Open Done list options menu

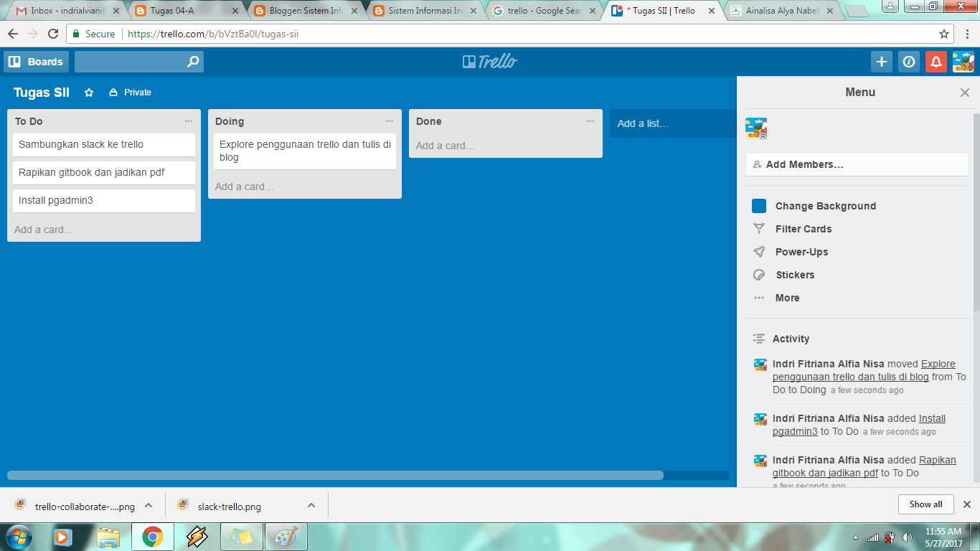point(590,121)
